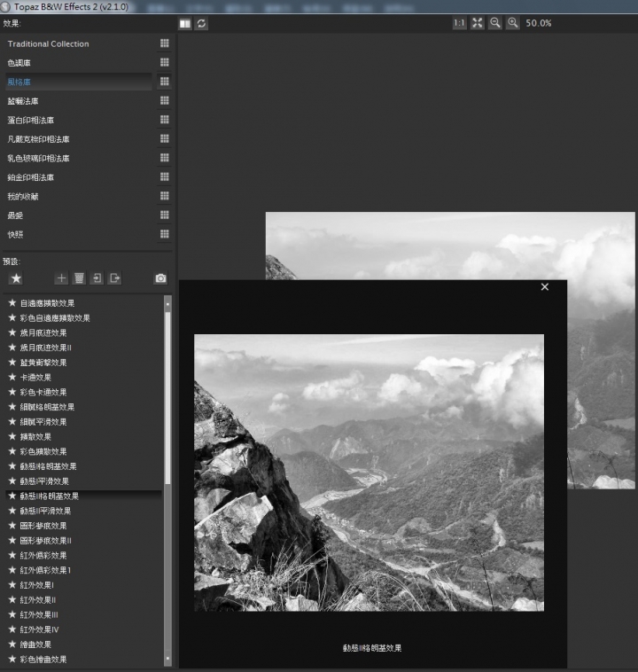
Task: Open grid view for 鉑金印相法庫
Action: (x=165, y=177)
